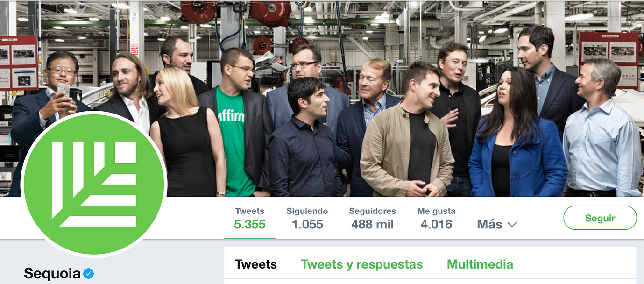Click the blue verified badge next to Sequoia
This screenshot has width=644, height=284.
88,273
